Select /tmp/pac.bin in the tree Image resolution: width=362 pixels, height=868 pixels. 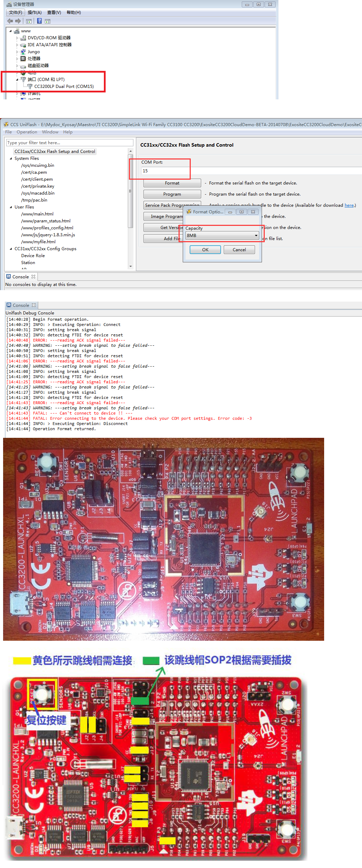pyautogui.click(x=34, y=200)
